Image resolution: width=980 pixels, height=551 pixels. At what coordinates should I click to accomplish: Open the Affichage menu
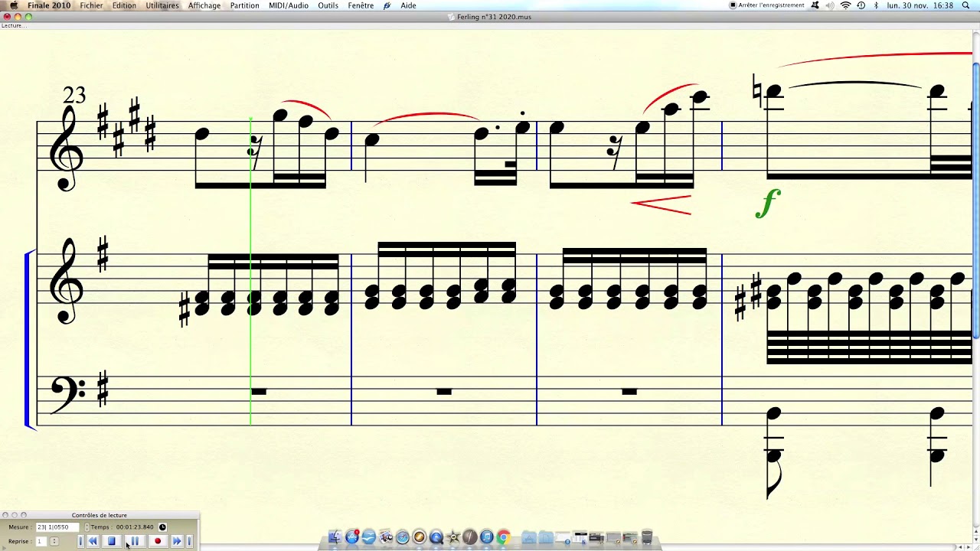click(204, 5)
